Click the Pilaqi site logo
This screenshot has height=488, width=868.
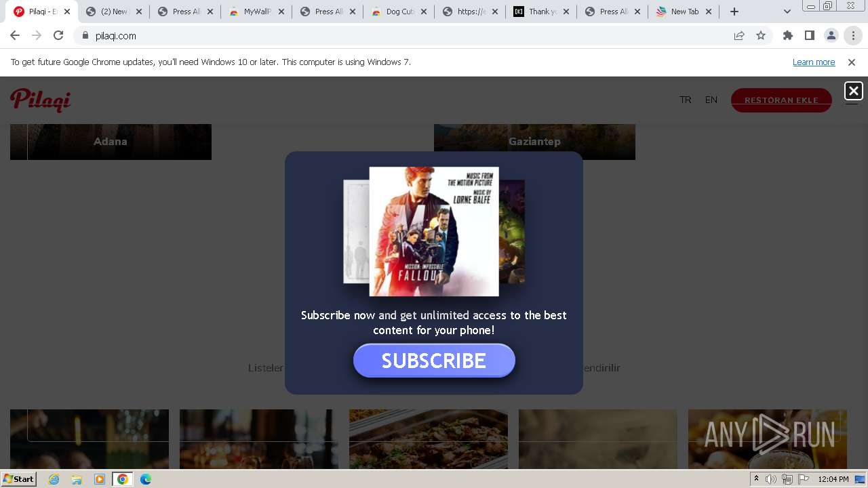pyautogui.click(x=41, y=100)
